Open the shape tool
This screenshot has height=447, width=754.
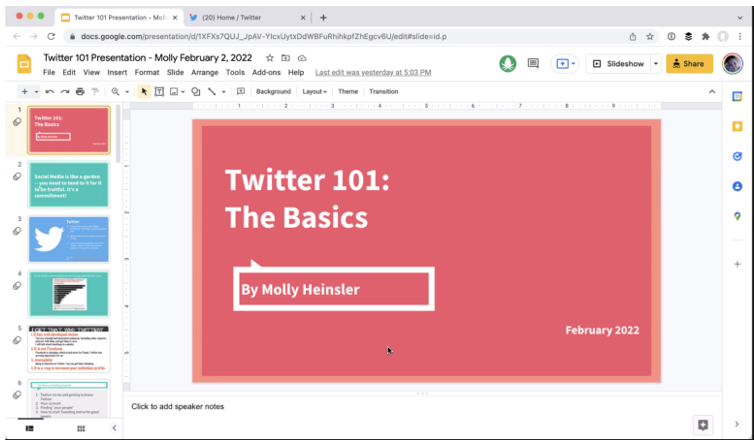(196, 91)
